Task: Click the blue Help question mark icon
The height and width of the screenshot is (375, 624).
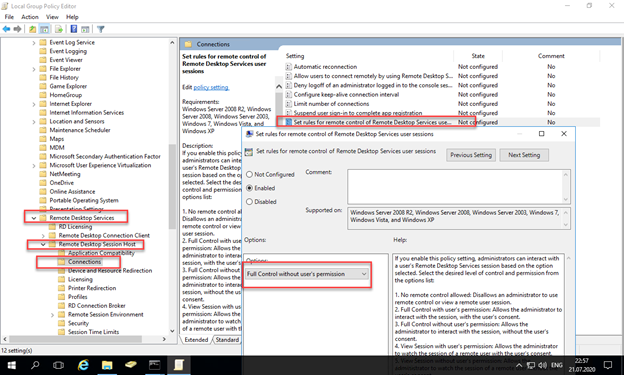Action: (74, 29)
